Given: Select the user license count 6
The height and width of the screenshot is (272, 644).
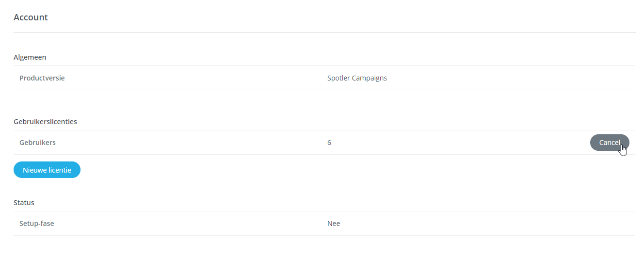Looking at the screenshot, I should [329, 143].
